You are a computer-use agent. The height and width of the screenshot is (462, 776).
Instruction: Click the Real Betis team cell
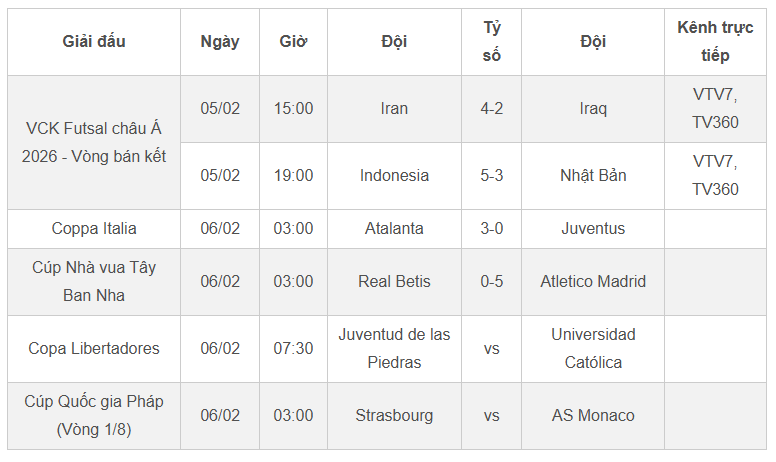coord(394,281)
